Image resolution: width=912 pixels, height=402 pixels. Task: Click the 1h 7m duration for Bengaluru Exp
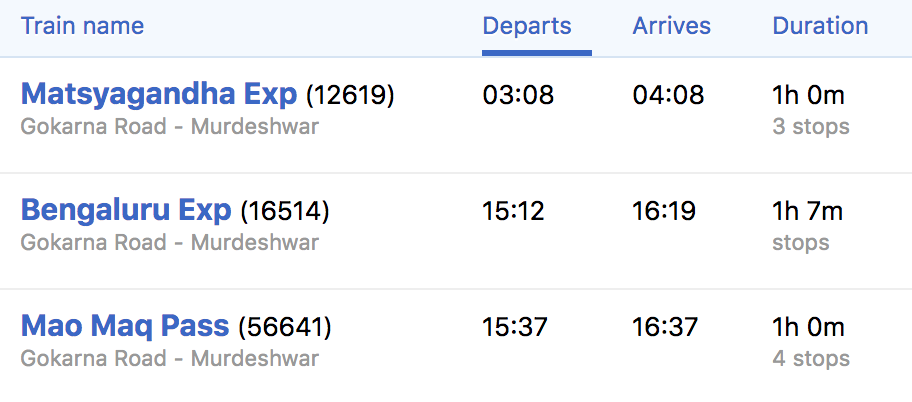(808, 212)
